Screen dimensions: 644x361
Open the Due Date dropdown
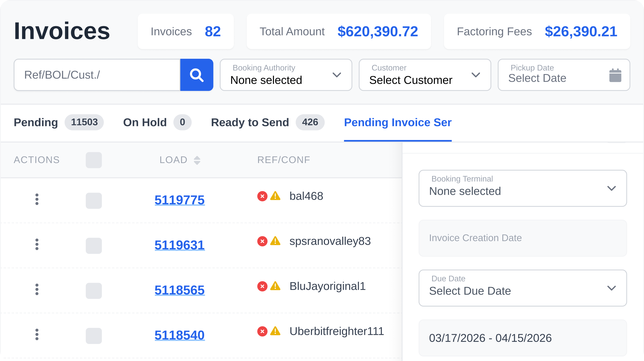coord(523,288)
